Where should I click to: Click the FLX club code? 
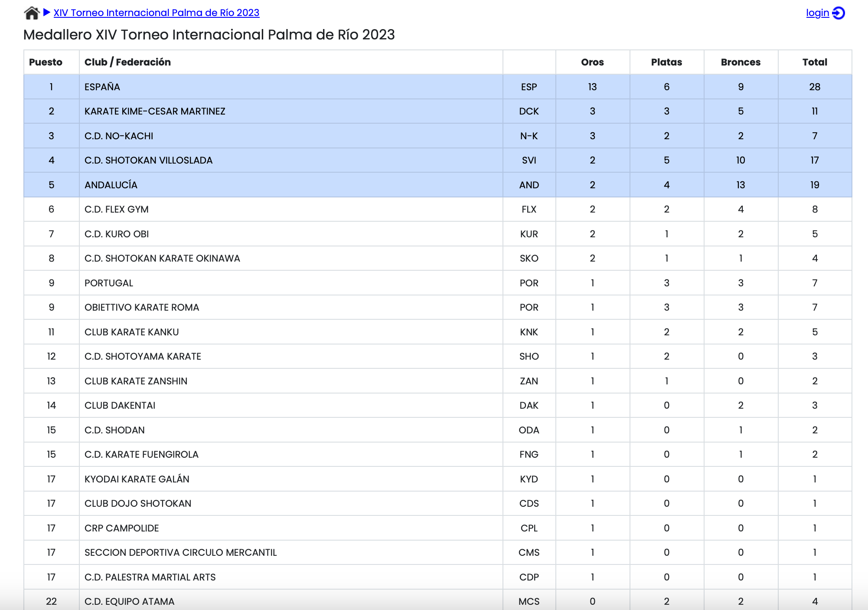pos(529,209)
